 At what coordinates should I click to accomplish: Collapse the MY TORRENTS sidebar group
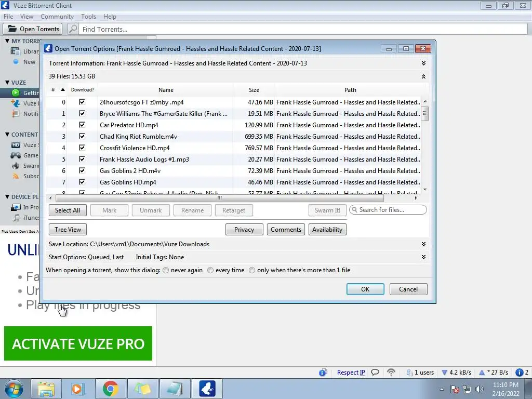pos(7,41)
